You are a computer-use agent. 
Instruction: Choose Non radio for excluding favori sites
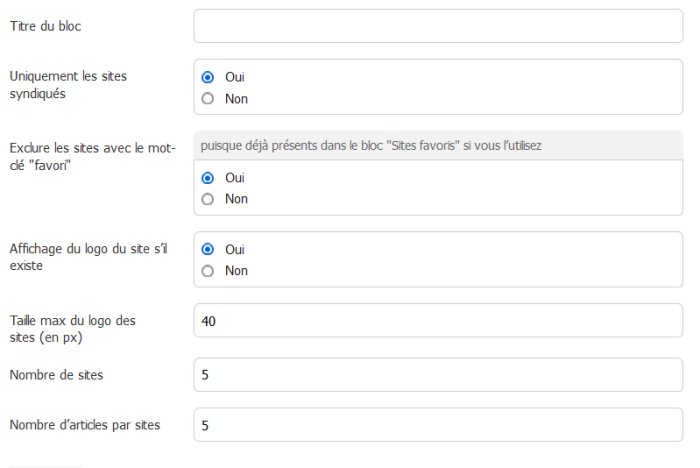click(x=208, y=199)
